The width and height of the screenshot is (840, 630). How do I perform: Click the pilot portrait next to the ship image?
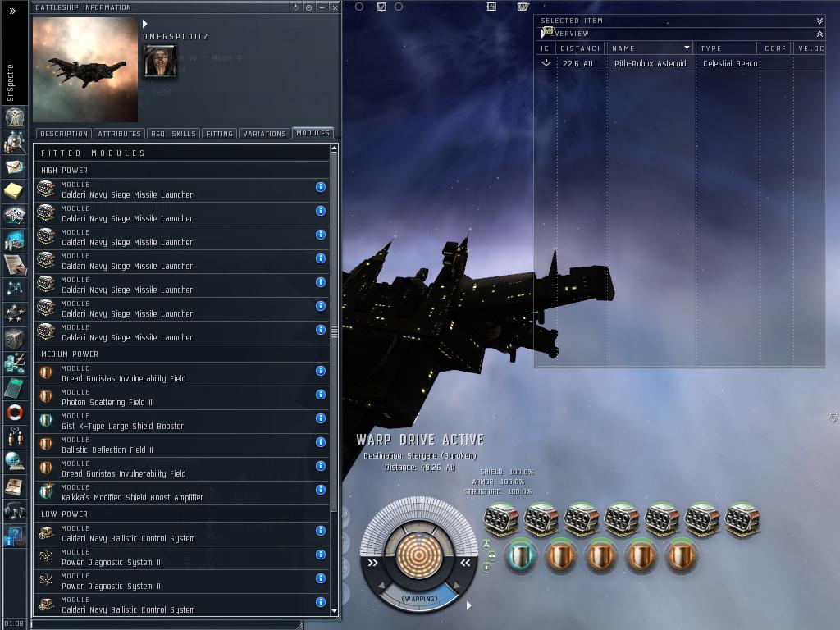click(x=160, y=61)
